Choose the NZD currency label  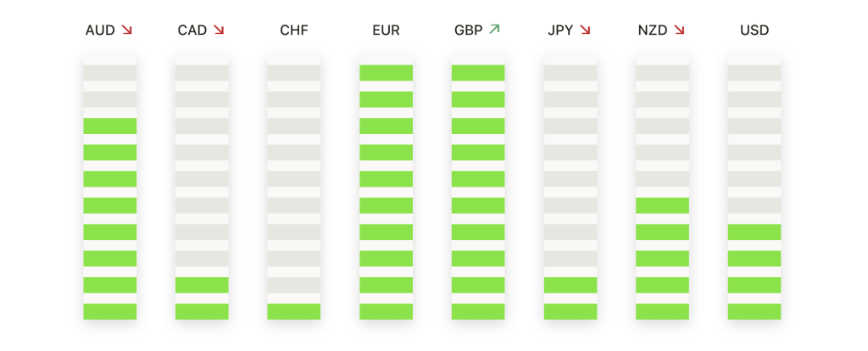click(x=653, y=31)
